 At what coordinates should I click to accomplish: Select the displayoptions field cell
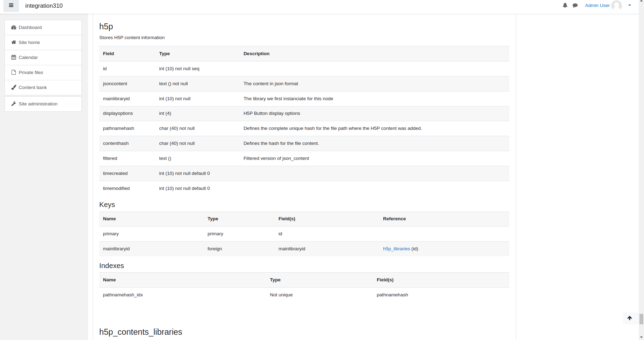point(118,113)
